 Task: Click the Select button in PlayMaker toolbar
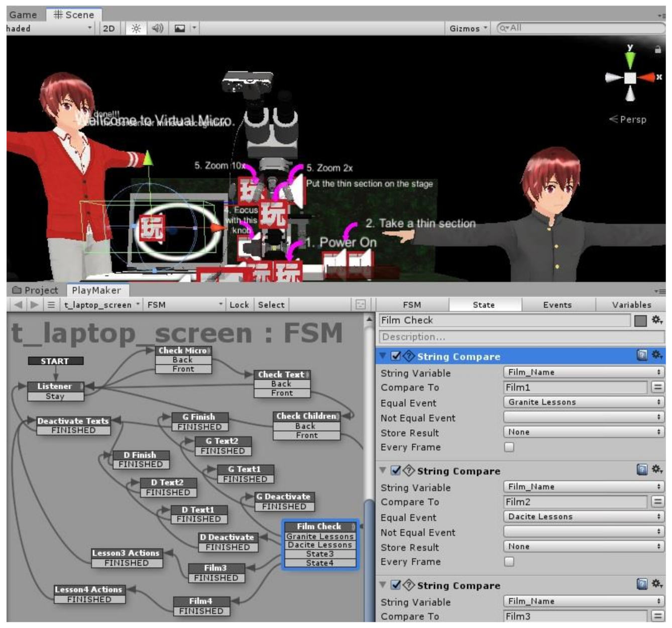click(x=271, y=304)
